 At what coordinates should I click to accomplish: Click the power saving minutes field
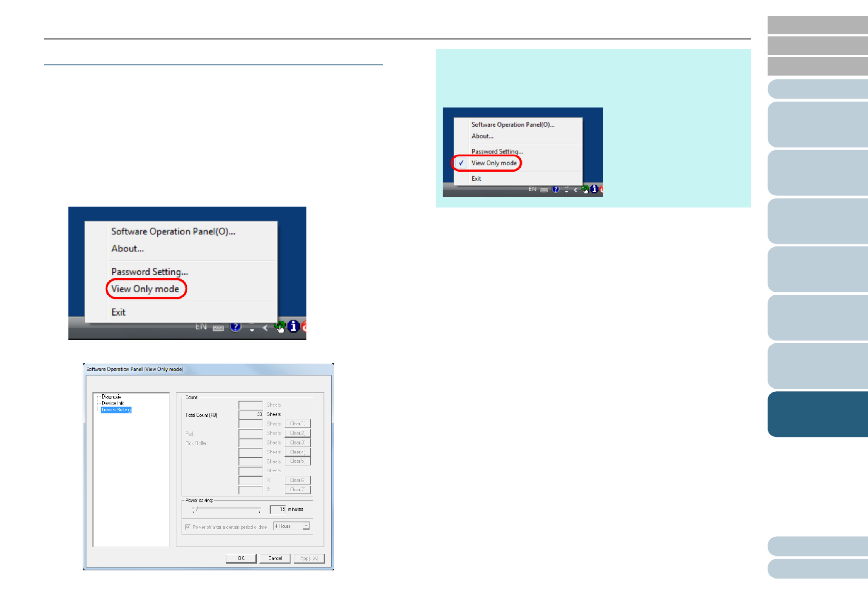pos(277,509)
